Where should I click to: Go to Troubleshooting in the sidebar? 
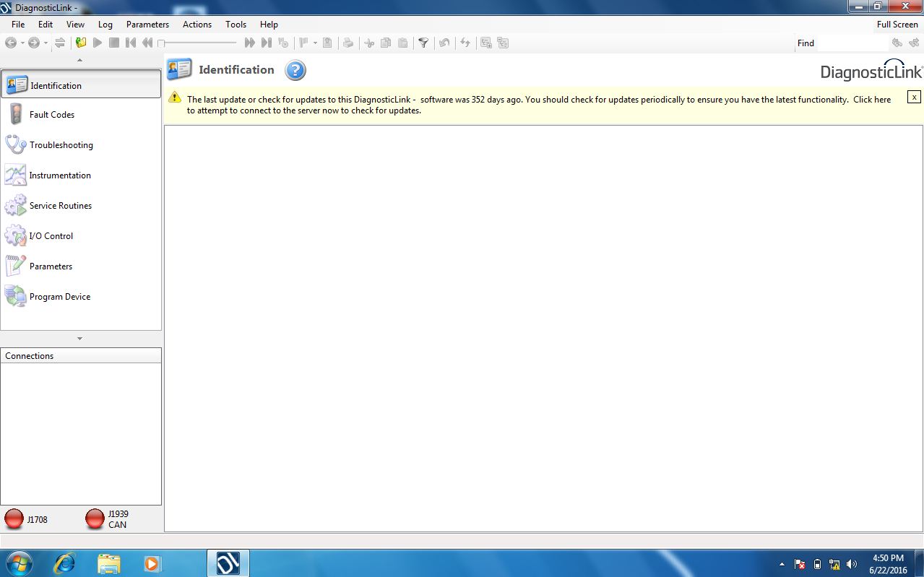pos(81,145)
